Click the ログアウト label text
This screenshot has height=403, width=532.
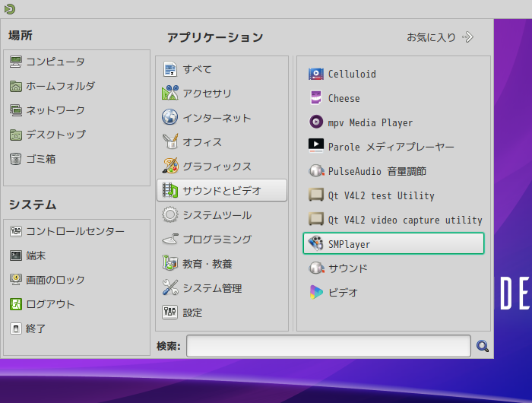[x=50, y=304]
